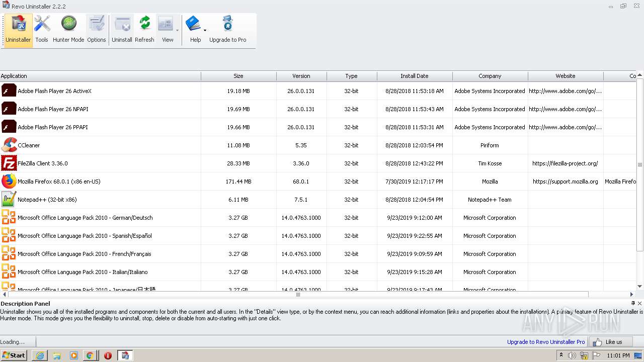Refresh the installed programs list
644x362 pixels.
click(x=144, y=30)
